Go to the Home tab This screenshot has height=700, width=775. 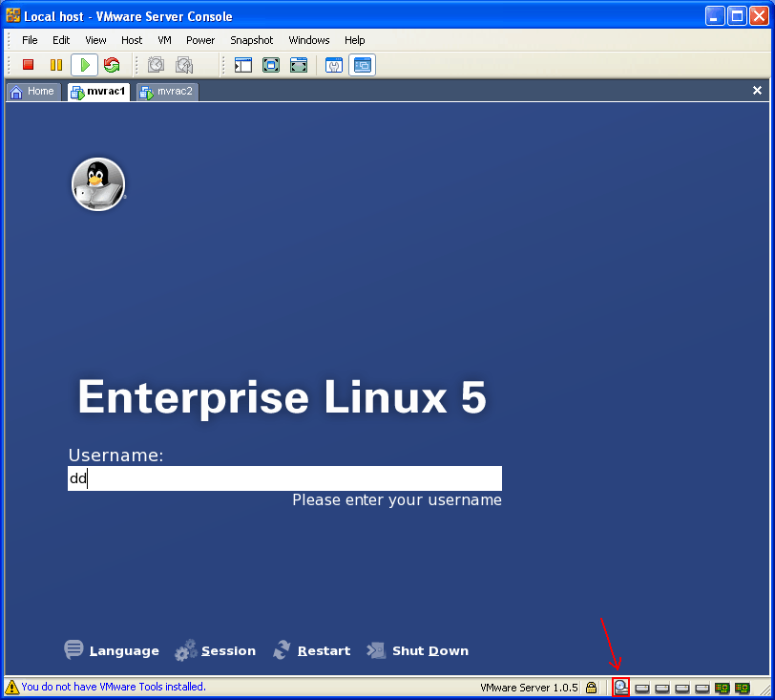coord(32,92)
